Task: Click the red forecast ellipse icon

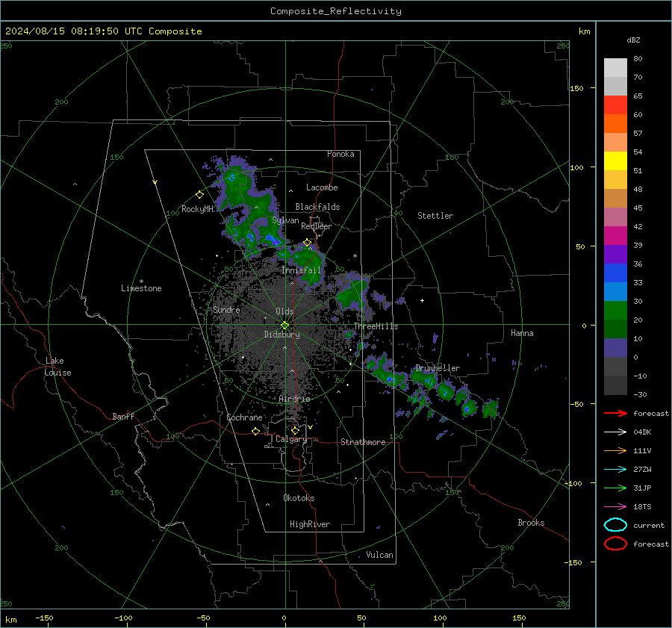Action: click(615, 544)
